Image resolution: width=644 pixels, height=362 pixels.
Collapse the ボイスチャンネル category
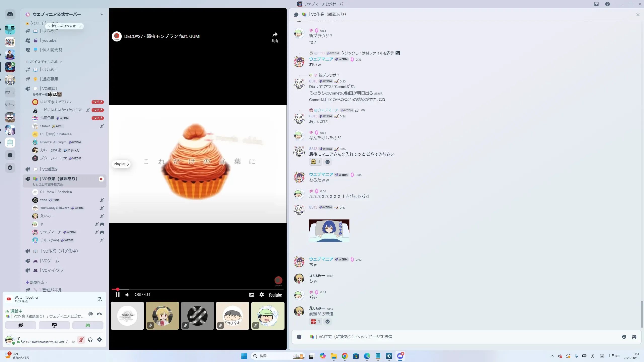44,62
